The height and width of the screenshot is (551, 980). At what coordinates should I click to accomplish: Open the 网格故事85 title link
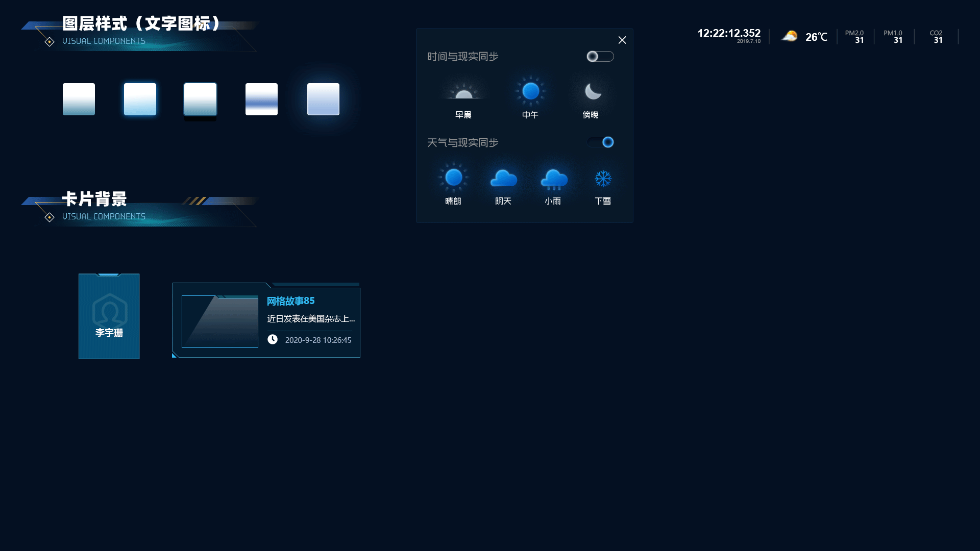tap(290, 301)
